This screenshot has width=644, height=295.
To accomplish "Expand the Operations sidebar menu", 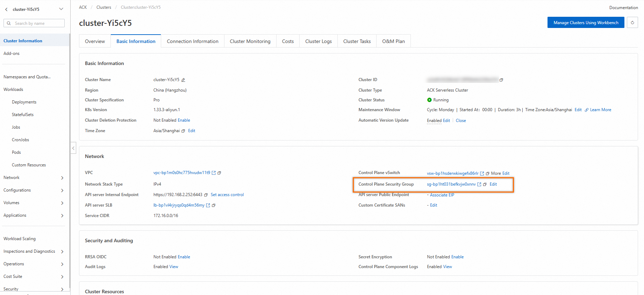I will pyautogui.click(x=62, y=264).
